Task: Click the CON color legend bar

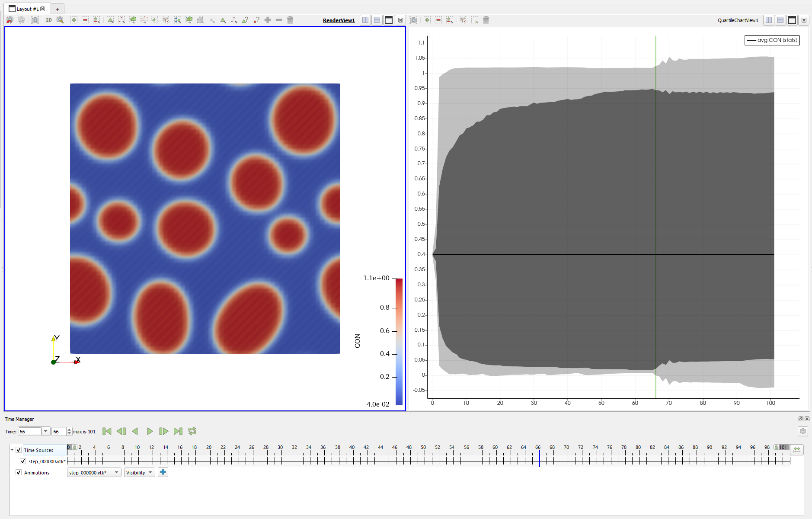Action: 399,342
